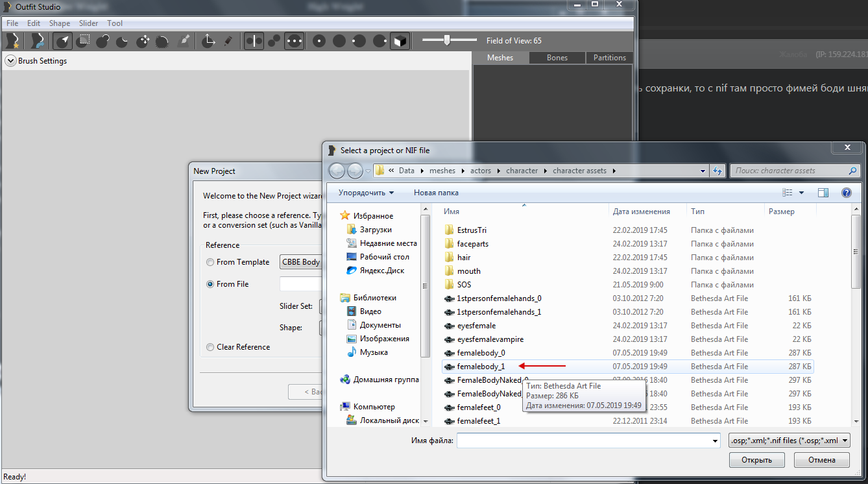This screenshot has height=484, width=868.
Task: Select the Move brush tool
Action: (x=143, y=41)
